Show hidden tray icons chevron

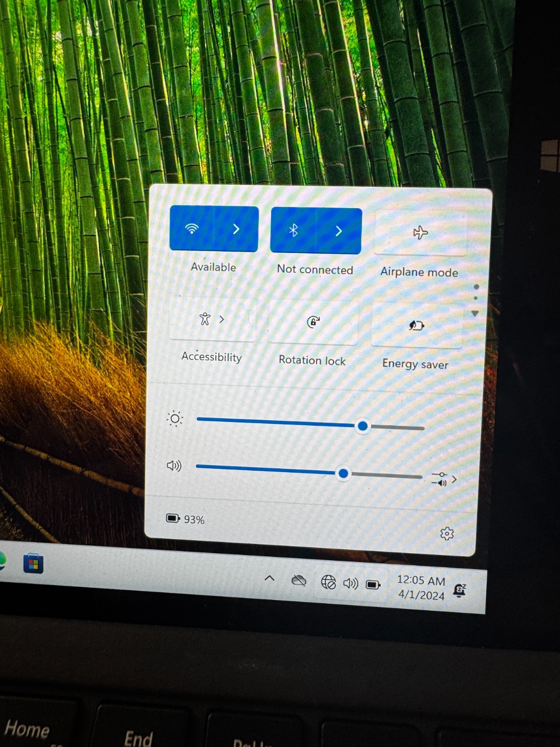tap(269, 579)
